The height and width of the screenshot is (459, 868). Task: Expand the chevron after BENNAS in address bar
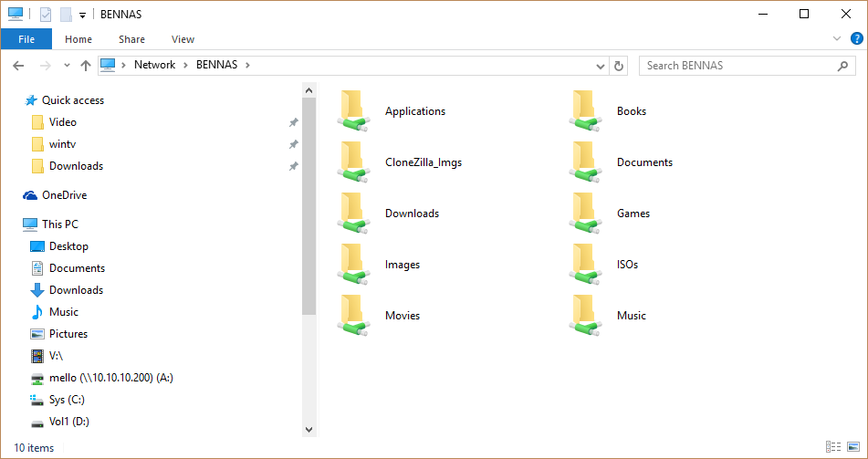tap(247, 65)
